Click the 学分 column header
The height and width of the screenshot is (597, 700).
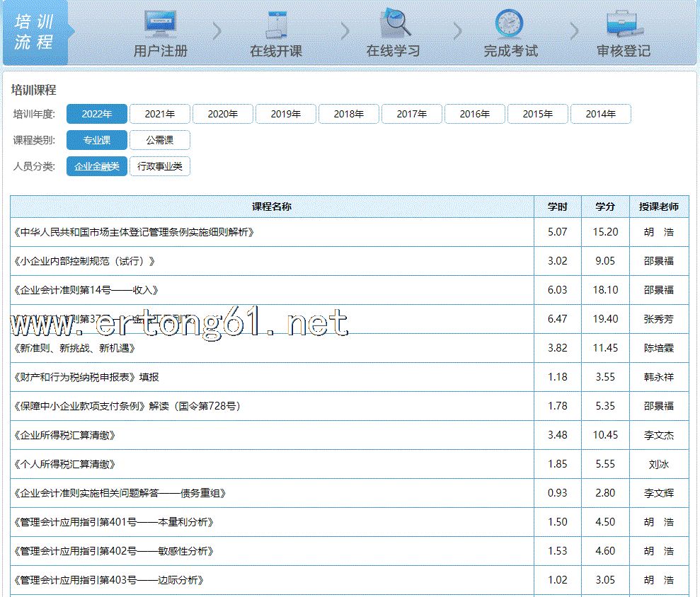click(x=605, y=207)
